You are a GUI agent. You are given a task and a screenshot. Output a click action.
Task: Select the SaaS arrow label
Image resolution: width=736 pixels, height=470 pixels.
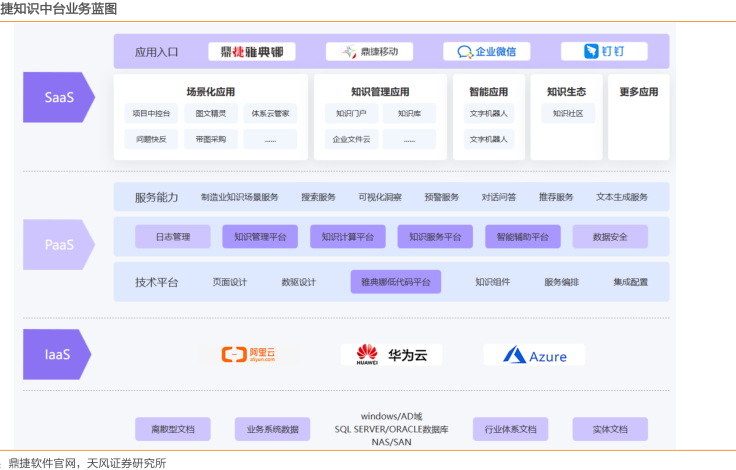coord(58,97)
